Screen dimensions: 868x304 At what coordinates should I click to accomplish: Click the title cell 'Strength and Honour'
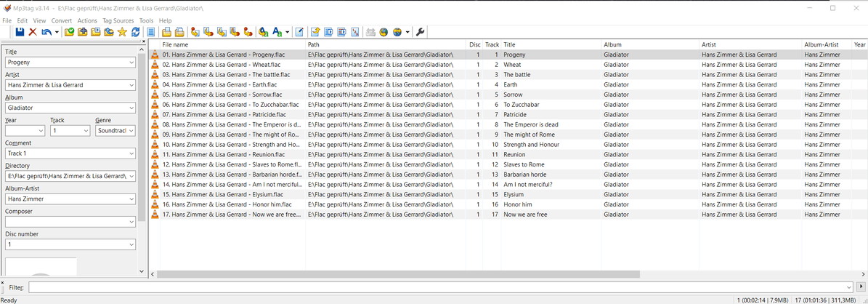click(532, 145)
